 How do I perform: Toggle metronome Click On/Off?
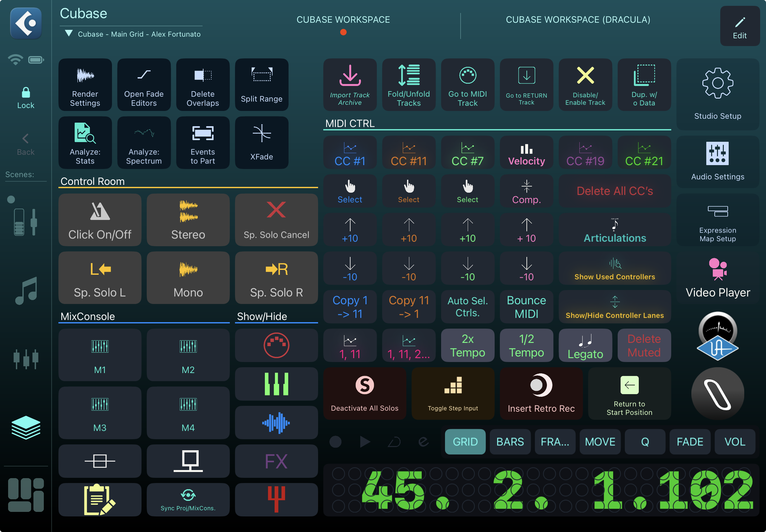(100, 220)
